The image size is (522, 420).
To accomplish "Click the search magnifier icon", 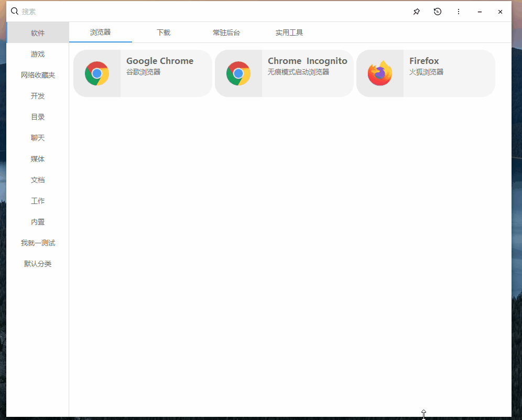I will tap(14, 12).
